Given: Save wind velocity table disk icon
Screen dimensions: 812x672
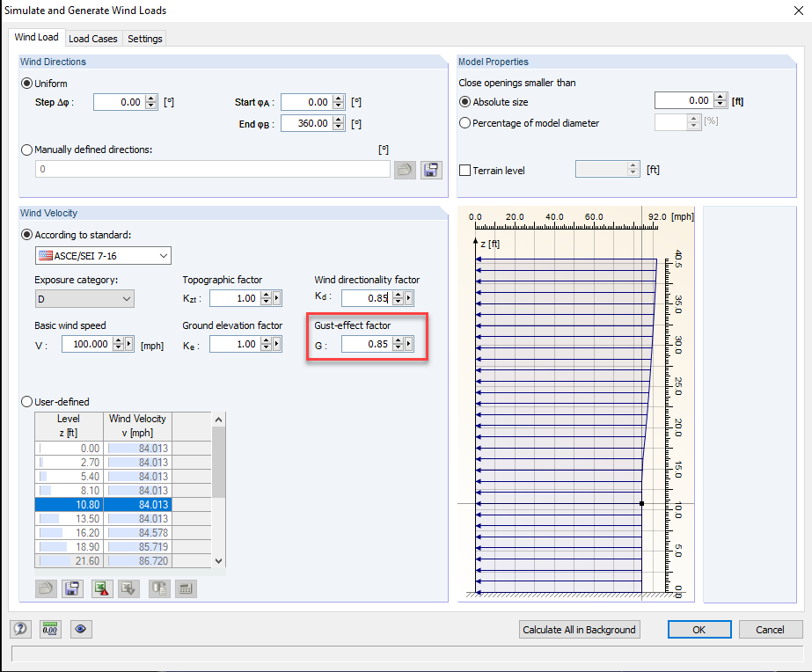Looking at the screenshot, I should click(72, 588).
